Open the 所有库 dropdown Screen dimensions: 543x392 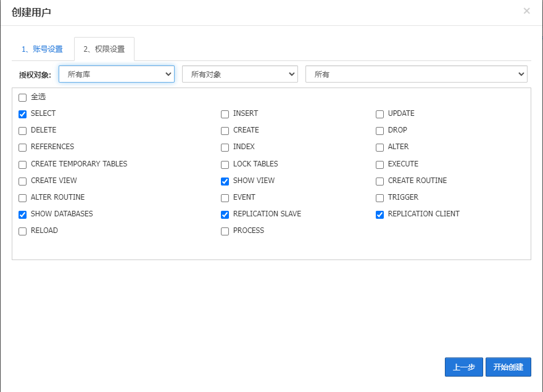pyautogui.click(x=117, y=74)
